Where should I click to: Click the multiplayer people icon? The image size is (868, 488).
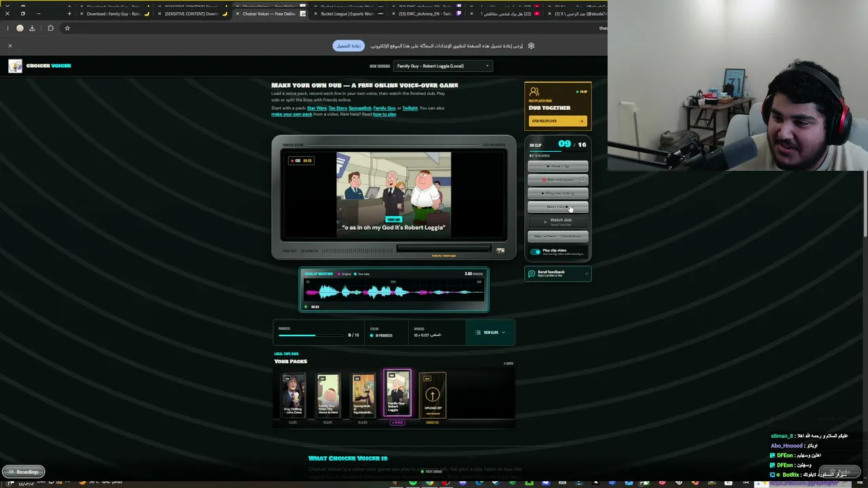(534, 91)
